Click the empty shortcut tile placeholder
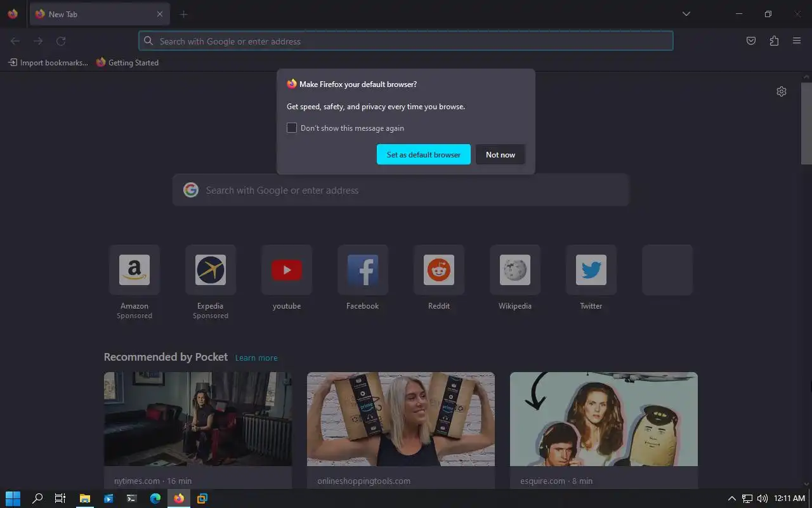This screenshot has width=812, height=508. point(667,270)
